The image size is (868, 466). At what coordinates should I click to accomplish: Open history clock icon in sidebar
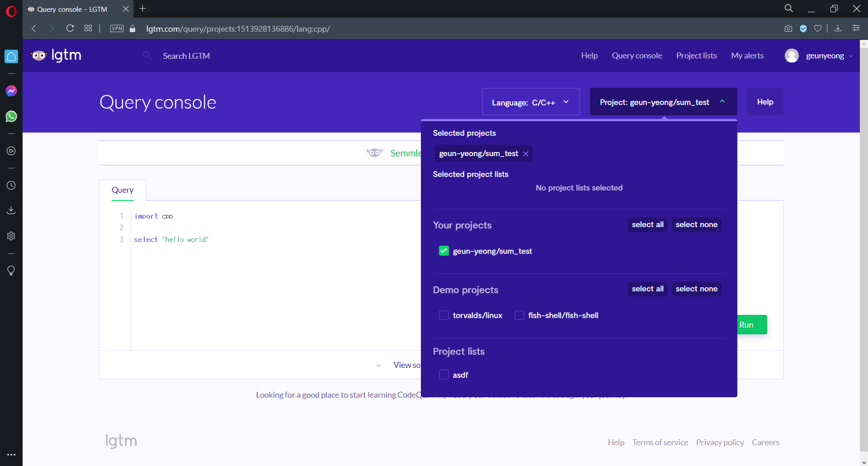(x=11, y=185)
